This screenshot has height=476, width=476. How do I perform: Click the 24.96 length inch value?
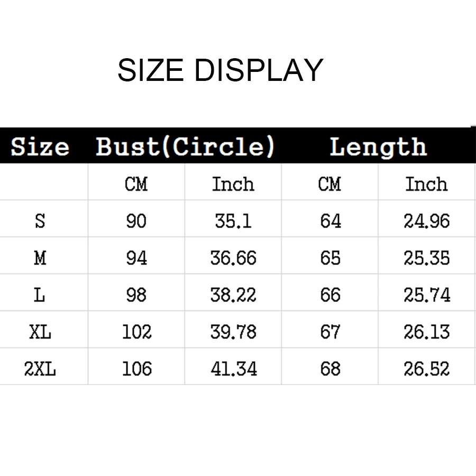click(427, 221)
